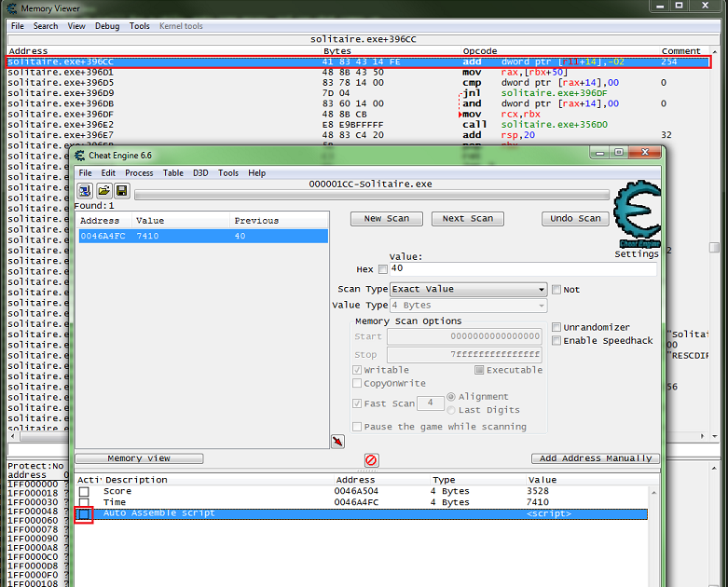This screenshot has width=728, height=587.
Task: Click the Memory Viewer vertical scrollbar thumb
Action: click(x=715, y=247)
